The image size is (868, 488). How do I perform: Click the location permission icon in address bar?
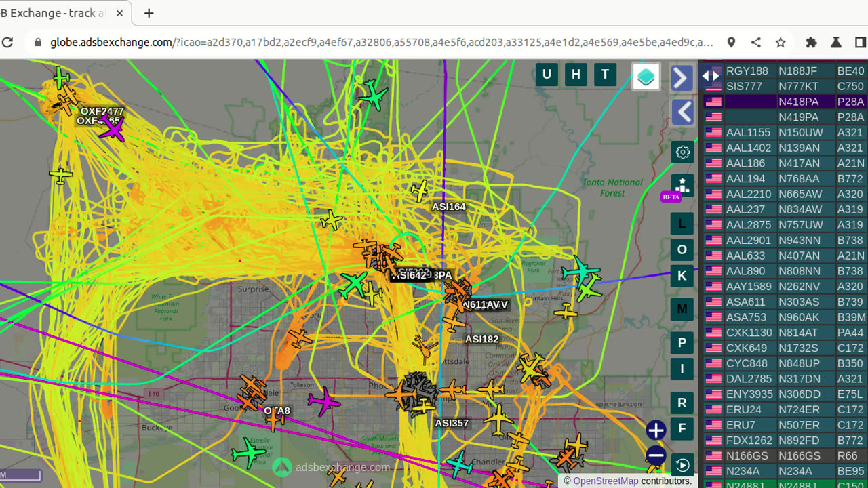[x=731, y=42]
